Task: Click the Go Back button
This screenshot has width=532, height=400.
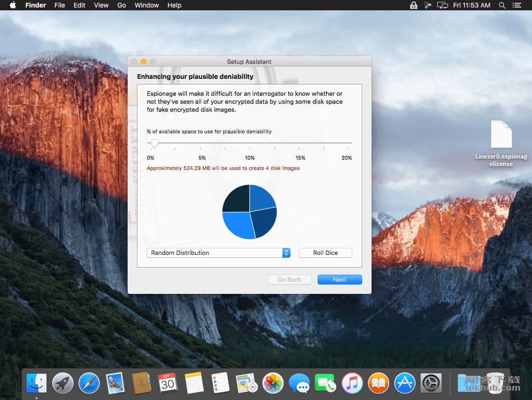Action: pyautogui.click(x=289, y=279)
